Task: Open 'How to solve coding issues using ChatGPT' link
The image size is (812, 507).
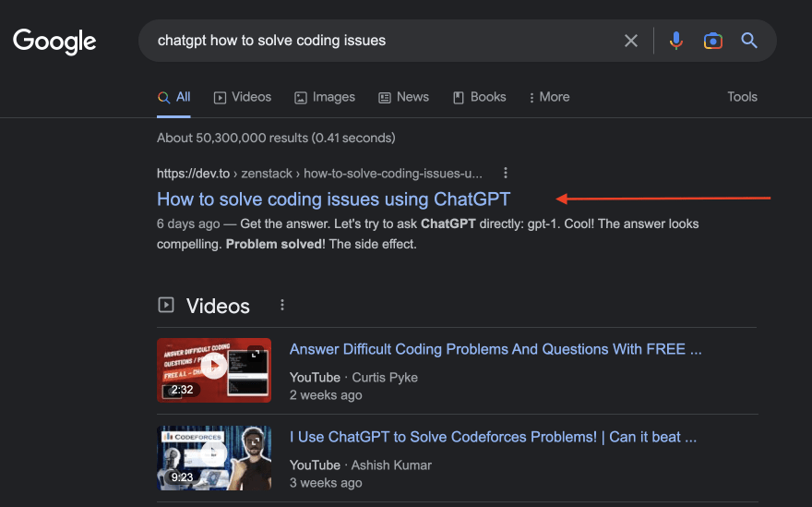Action: [333, 199]
